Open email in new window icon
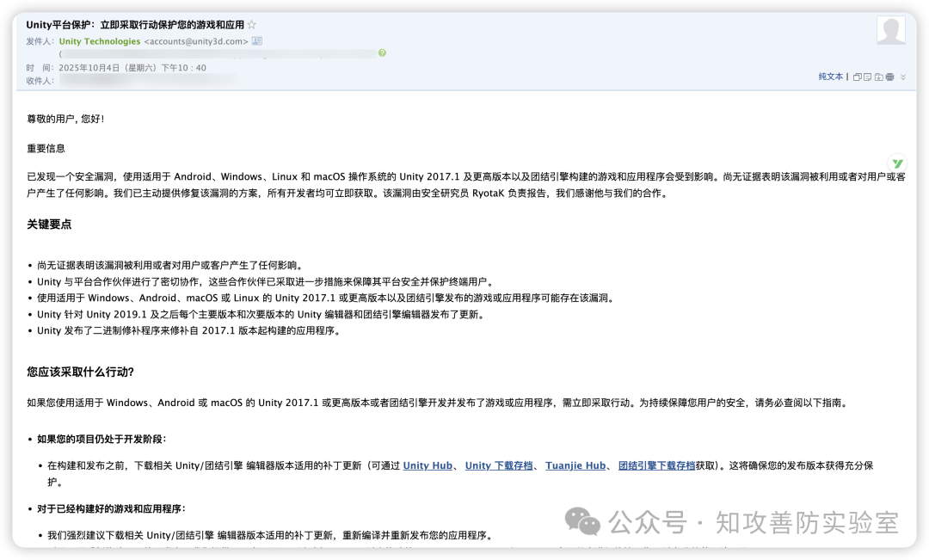 click(858, 77)
